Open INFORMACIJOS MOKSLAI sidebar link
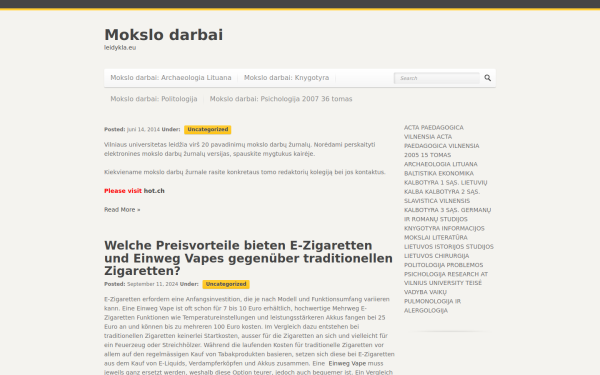The width and height of the screenshot is (600, 375). (444, 233)
